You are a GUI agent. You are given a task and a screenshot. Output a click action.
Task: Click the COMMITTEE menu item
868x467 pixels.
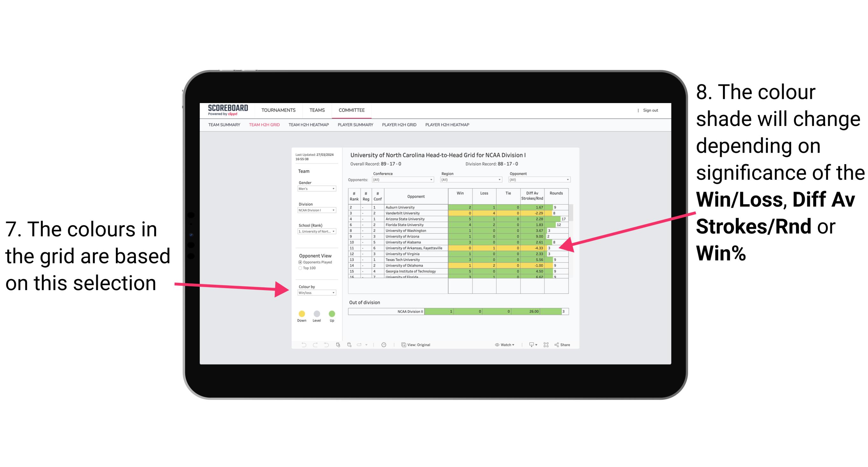tap(352, 110)
